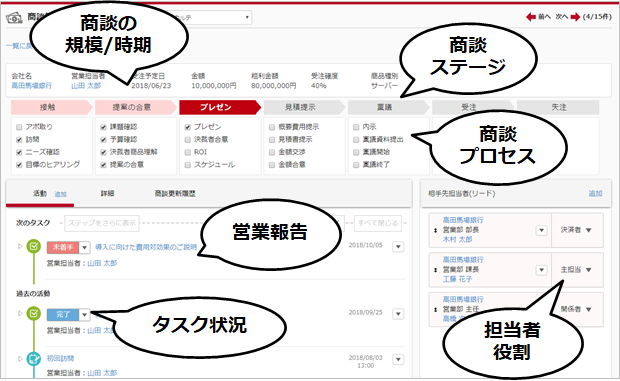Check the スケジュール checkbox
620x381 pixels.
click(x=188, y=165)
